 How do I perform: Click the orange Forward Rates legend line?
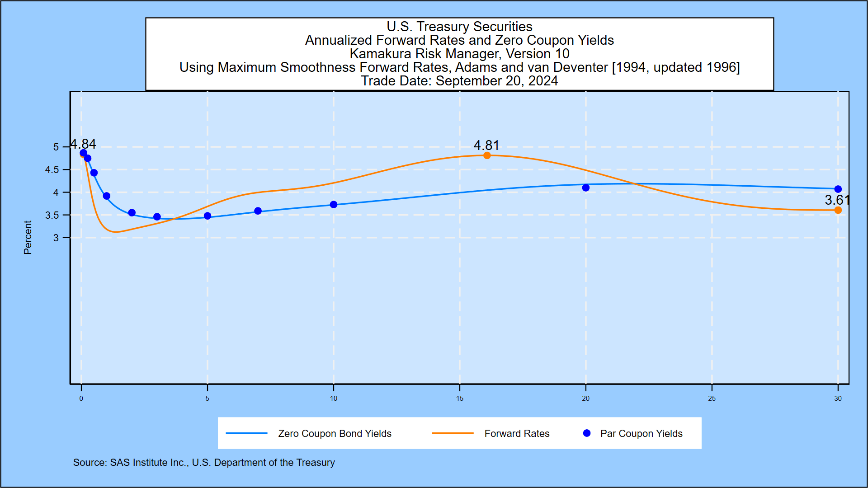(452, 433)
